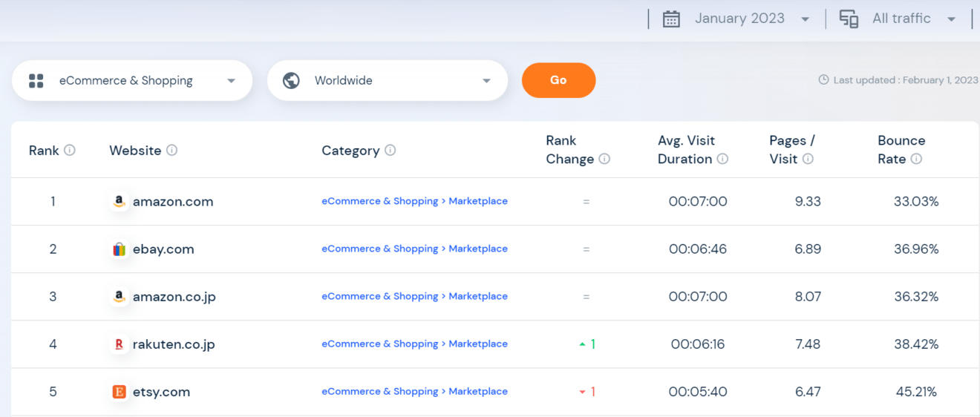Click the devices icon beside All traffic
Image resolution: width=980 pixels, height=417 pixels.
(x=849, y=19)
